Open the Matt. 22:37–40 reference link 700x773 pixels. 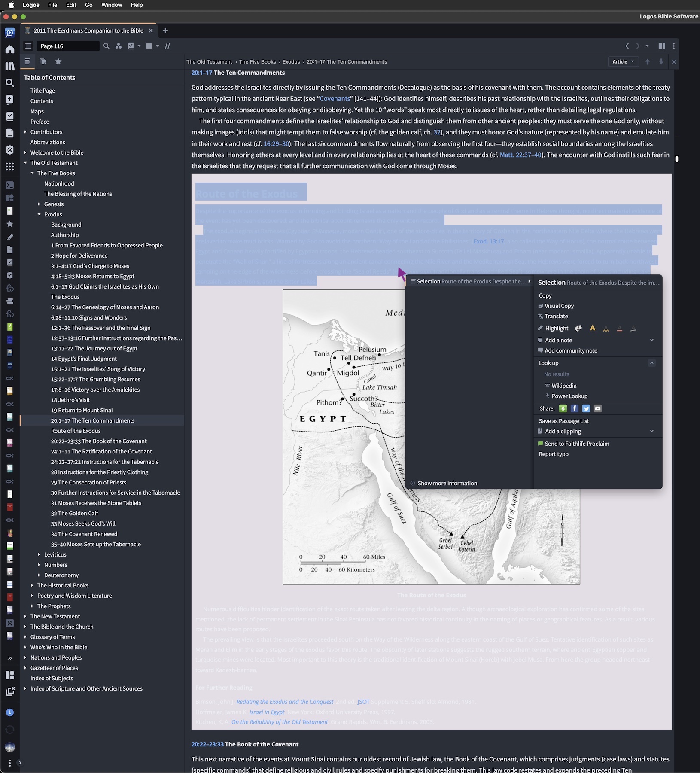click(x=520, y=155)
